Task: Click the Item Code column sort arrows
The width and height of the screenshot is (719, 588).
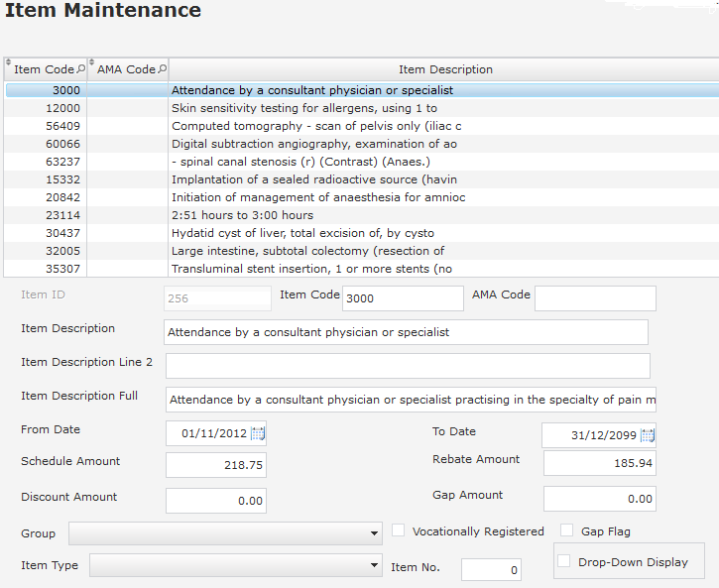Action: (x=8, y=61)
